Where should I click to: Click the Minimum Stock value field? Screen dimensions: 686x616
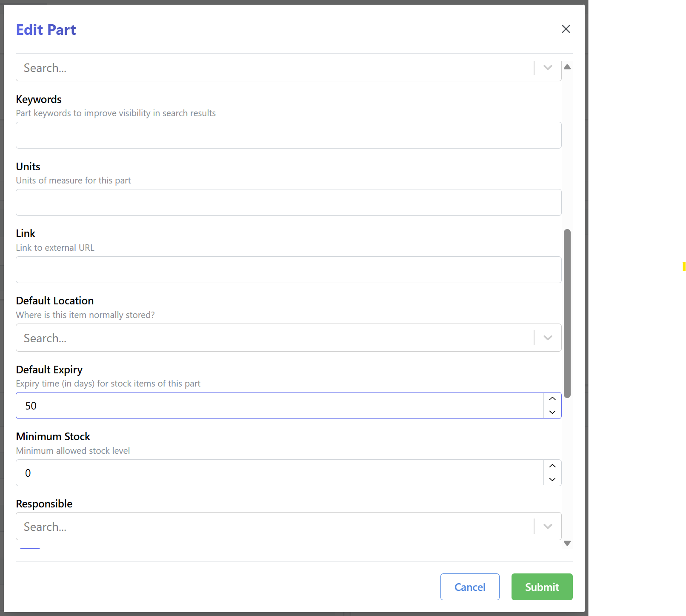click(280, 473)
